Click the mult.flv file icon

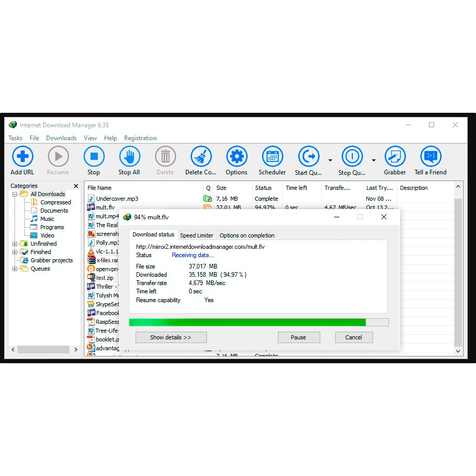[x=91, y=207]
